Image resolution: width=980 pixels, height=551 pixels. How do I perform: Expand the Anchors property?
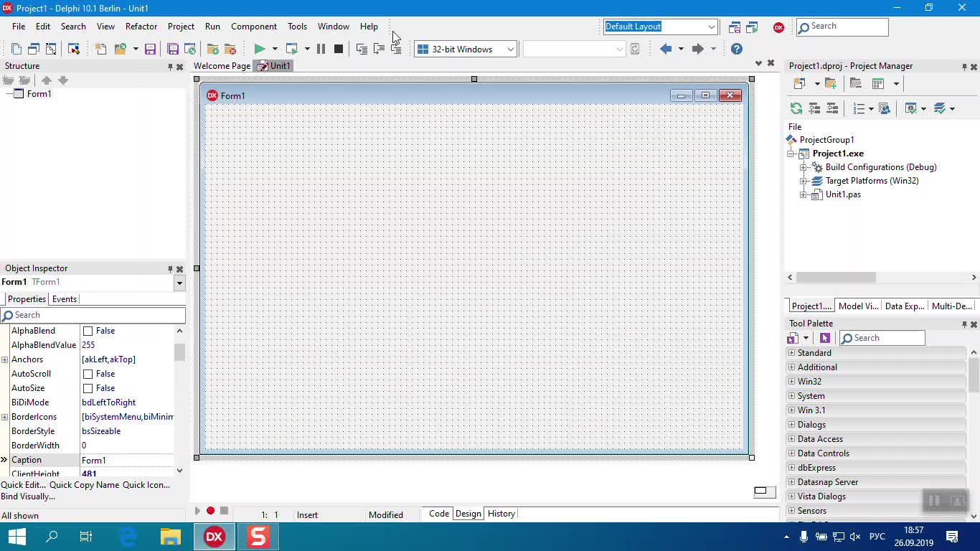(4, 359)
